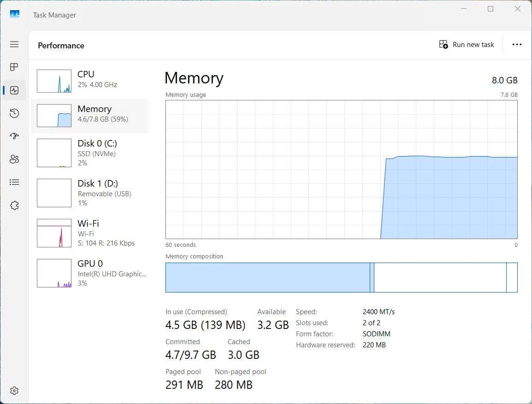The image size is (532, 404).
Task: Open the App history page icon
Action: pyautogui.click(x=14, y=113)
